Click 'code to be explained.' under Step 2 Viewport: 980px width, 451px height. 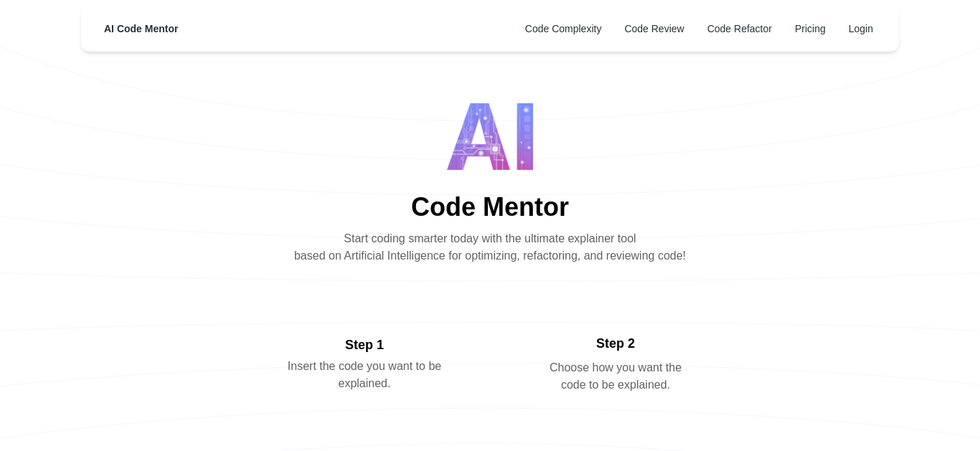click(x=616, y=385)
